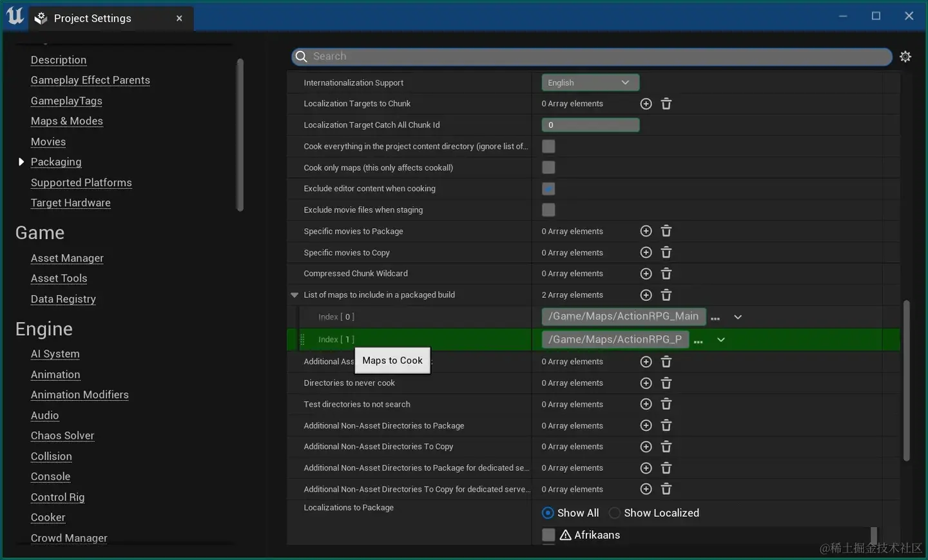Open Chaos Solver settings

pyautogui.click(x=63, y=436)
